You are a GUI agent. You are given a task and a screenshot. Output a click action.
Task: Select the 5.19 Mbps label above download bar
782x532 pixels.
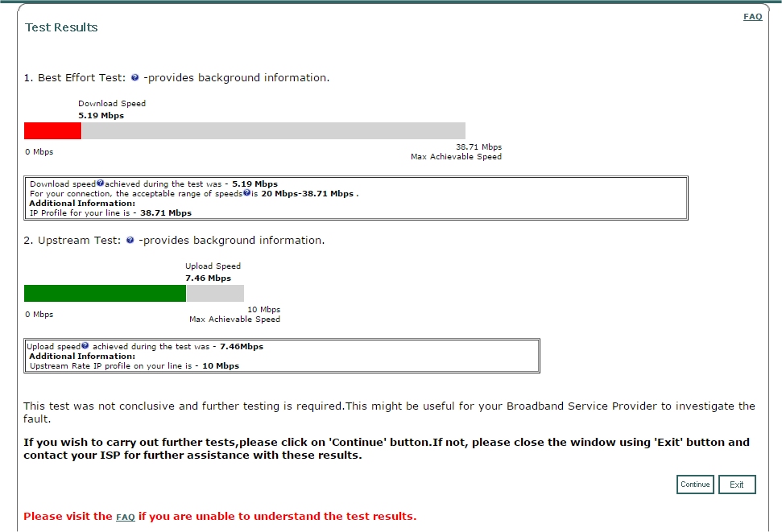[101, 116]
